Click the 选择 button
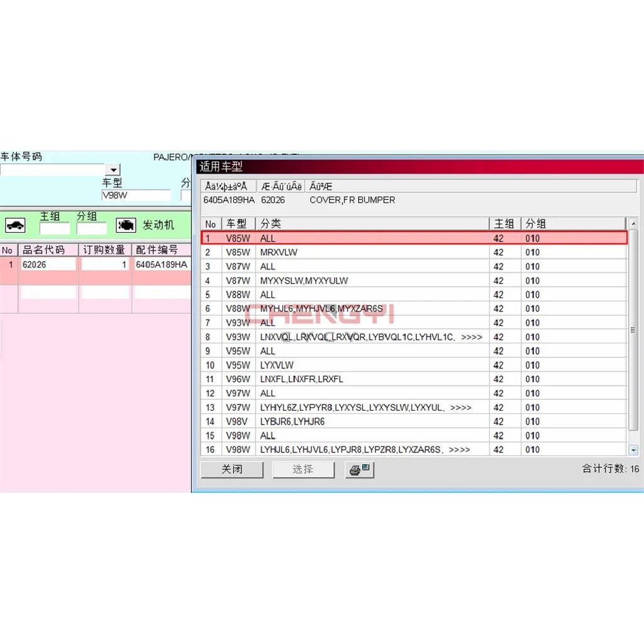 tap(303, 469)
